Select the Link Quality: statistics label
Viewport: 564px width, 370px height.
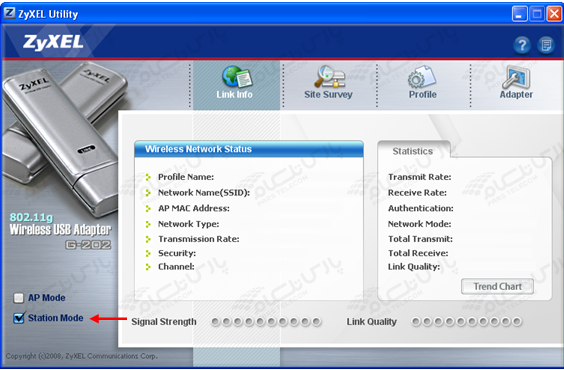pyautogui.click(x=414, y=266)
